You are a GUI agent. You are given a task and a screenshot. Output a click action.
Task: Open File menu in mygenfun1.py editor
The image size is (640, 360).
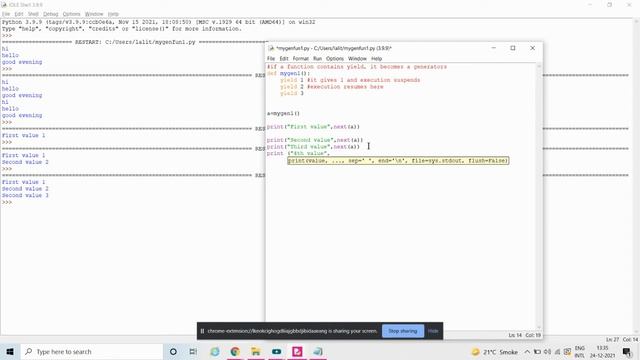[x=271, y=59]
